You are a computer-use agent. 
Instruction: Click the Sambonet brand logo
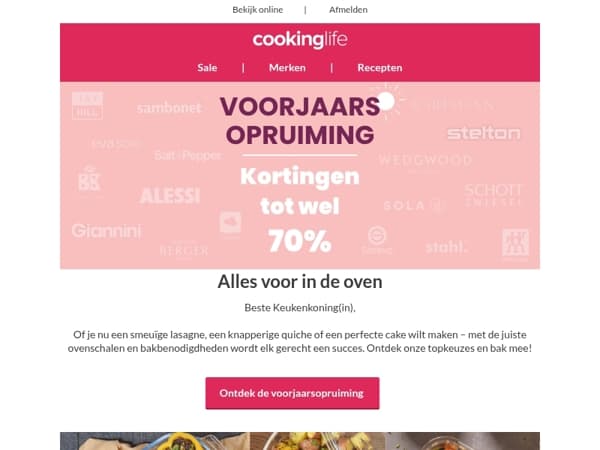click(x=169, y=108)
